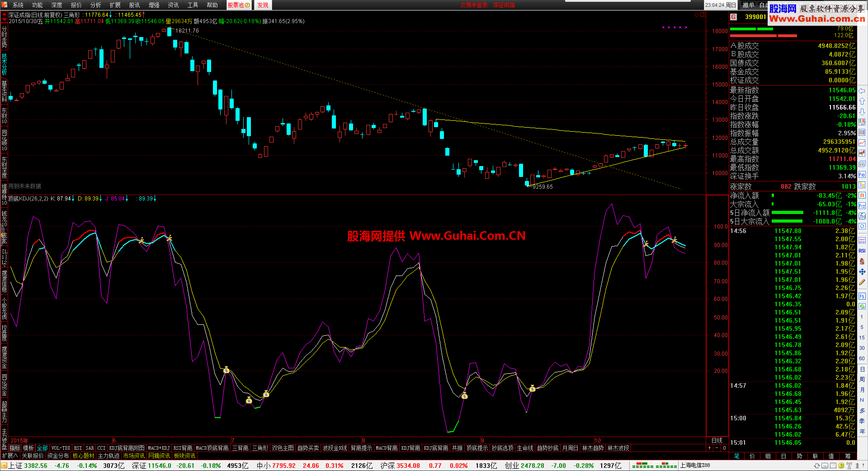Open the 分析 menu
Image resolution: width=868 pixels, height=471 pixels.
click(96, 5)
